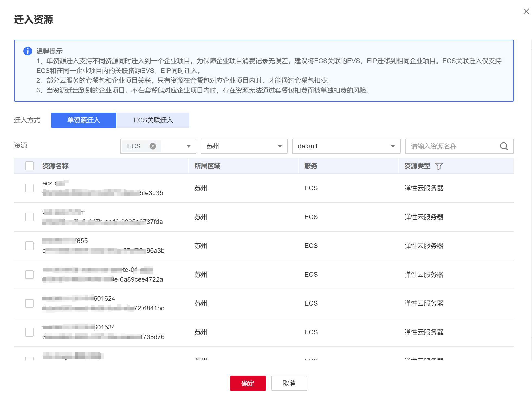
Task: Click the search magnifier icon
Action: [x=504, y=146]
